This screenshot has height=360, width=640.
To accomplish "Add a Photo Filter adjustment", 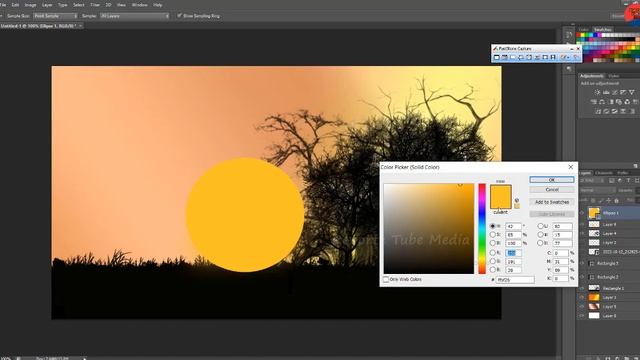I will pyautogui.click(x=619, y=102).
